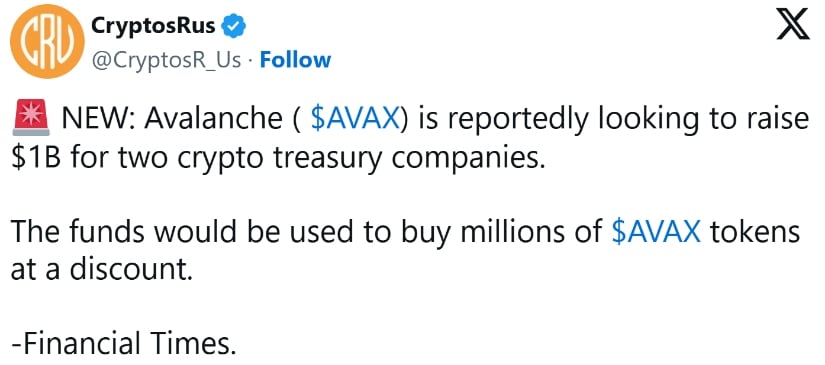Click the word Avalanche

click(x=214, y=120)
